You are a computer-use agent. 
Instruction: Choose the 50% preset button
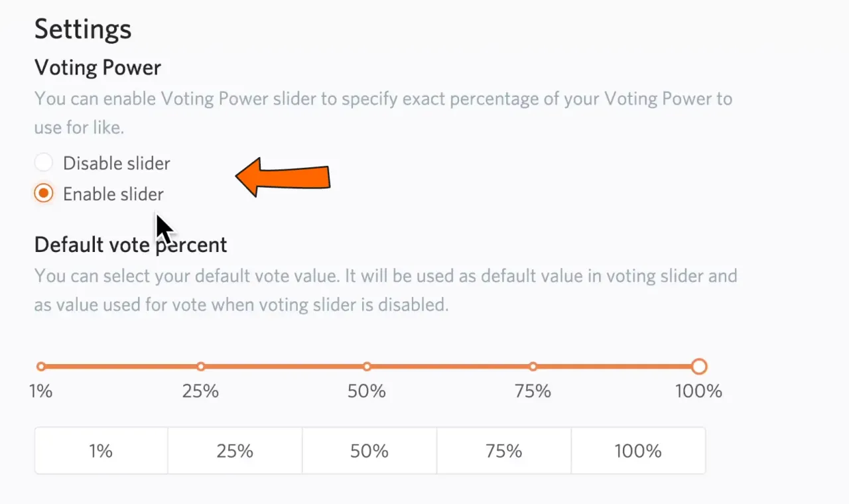(x=369, y=451)
